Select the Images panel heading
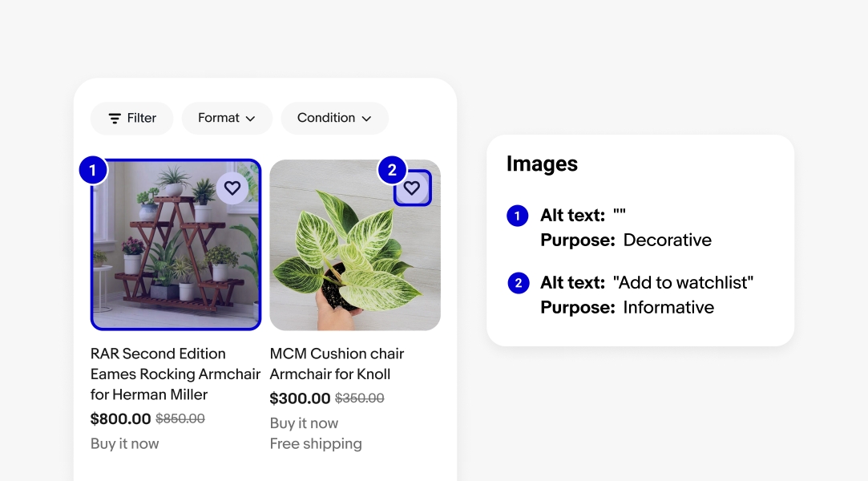868x481 pixels. (x=542, y=164)
